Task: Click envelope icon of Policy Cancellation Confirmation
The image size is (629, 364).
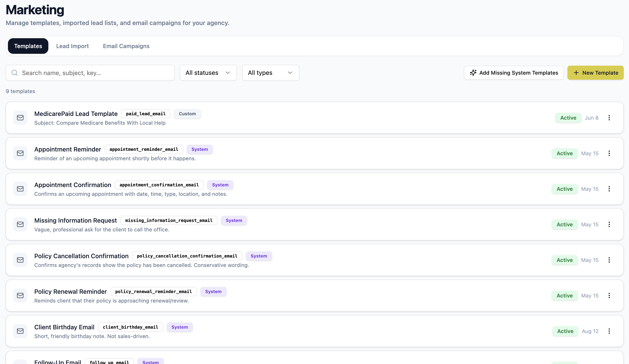Action: [x=20, y=260]
